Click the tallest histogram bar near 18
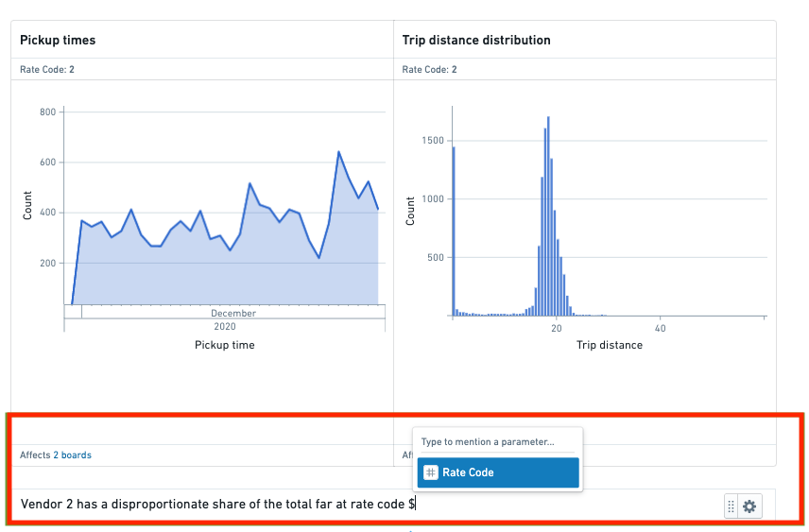The height and width of the screenshot is (532, 809). pos(548,215)
